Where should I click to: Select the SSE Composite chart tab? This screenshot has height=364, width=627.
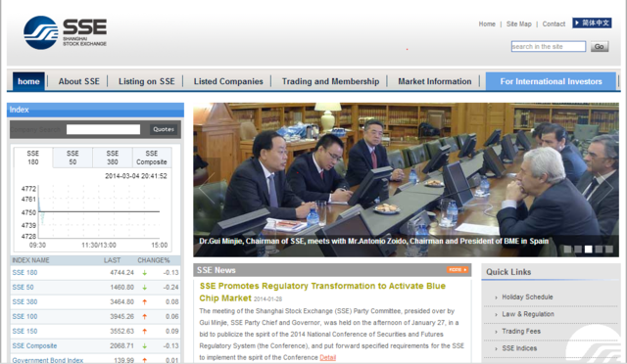[152, 158]
